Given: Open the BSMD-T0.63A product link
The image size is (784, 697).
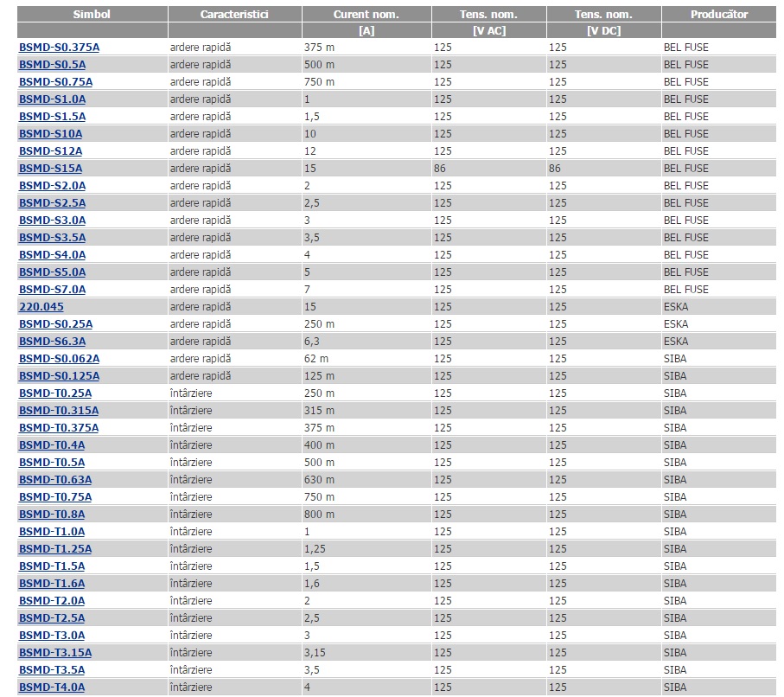Looking at the screenshot, I should coord(55,479).
